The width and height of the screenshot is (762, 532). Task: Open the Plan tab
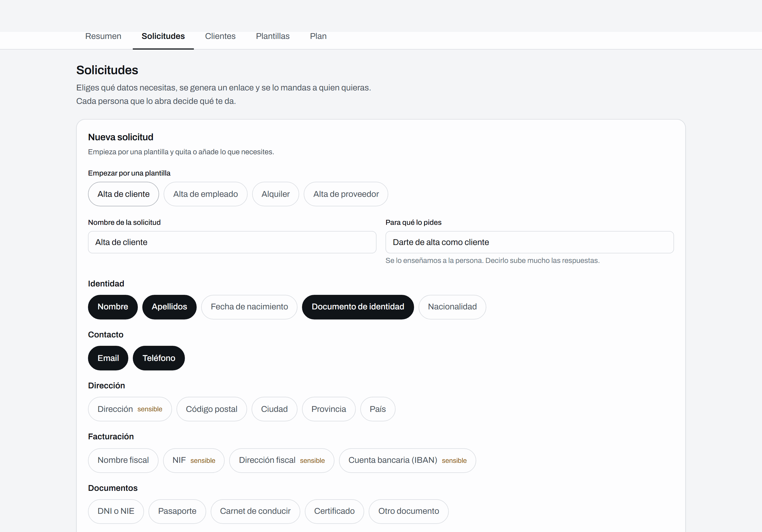tap(318, 36)
